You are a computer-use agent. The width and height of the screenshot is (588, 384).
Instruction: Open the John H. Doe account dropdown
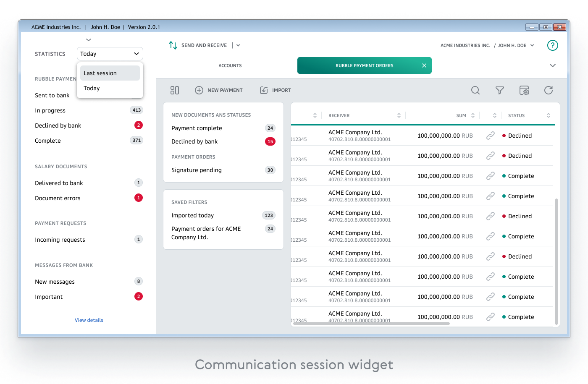click(x=532, y=45)
